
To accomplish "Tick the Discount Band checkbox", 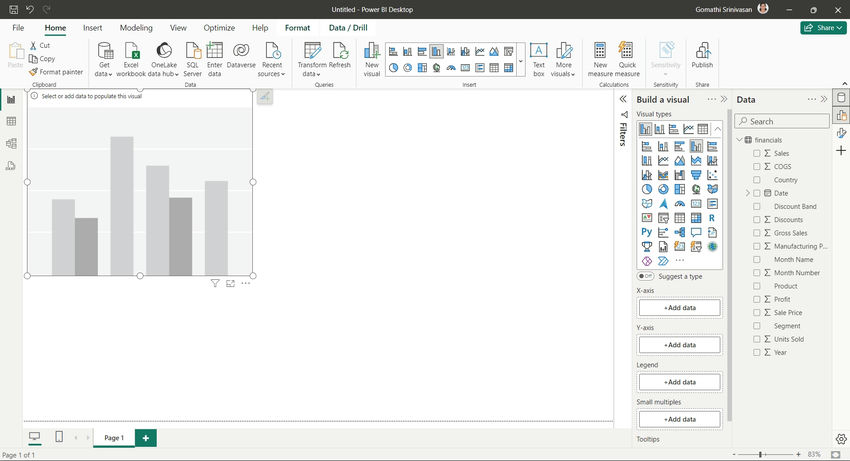I will [757, 207].
